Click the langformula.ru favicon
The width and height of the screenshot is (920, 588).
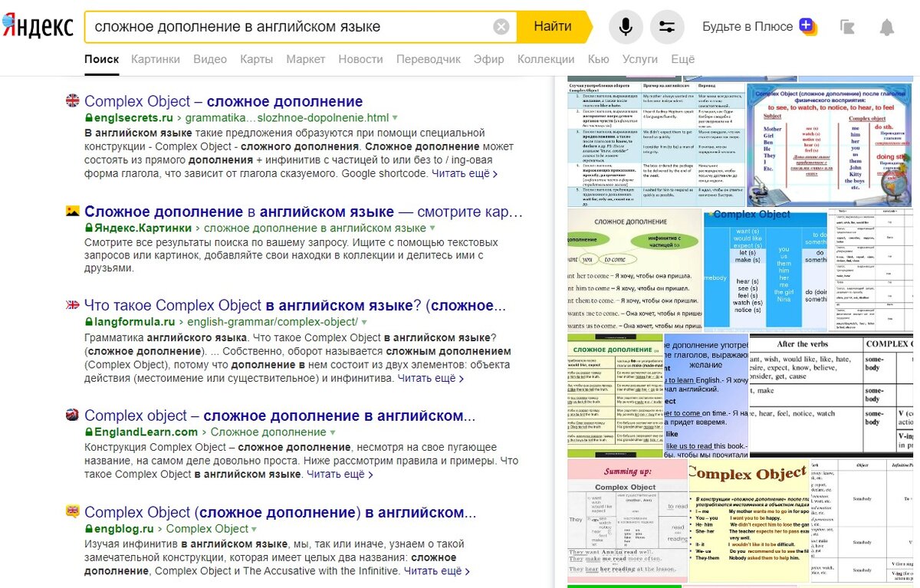tap(73, 305)
